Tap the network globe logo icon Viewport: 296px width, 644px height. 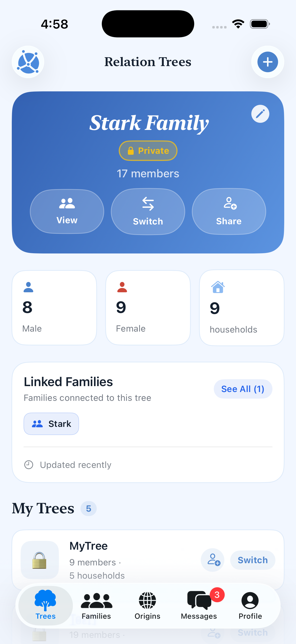click(x=28, y=62)
